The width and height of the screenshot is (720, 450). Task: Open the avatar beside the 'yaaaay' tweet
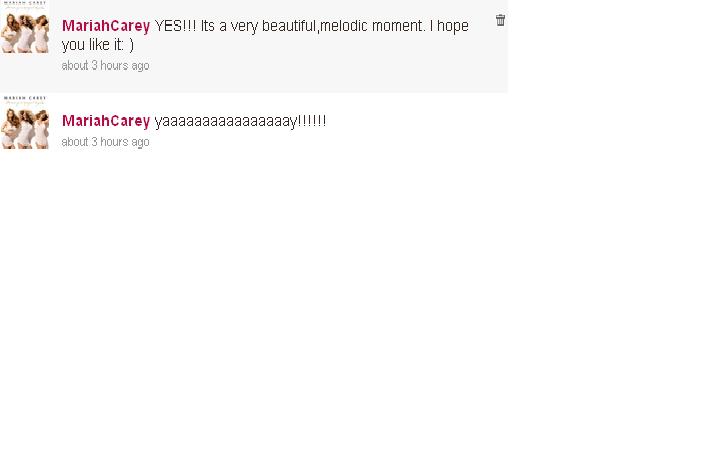[25, 122]
